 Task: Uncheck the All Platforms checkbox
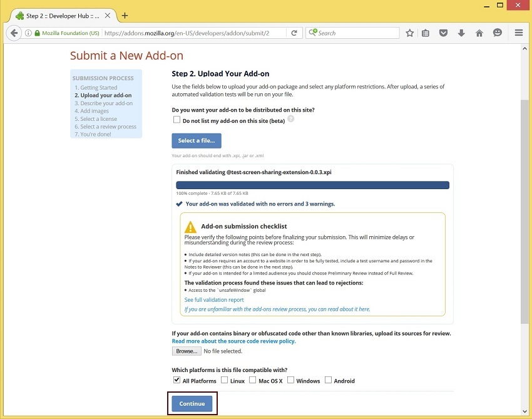(176, 380)
